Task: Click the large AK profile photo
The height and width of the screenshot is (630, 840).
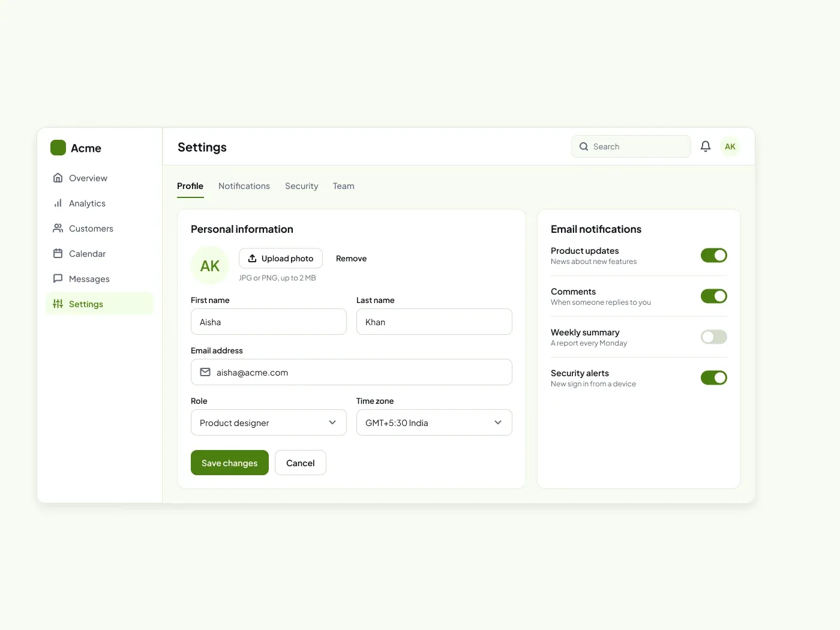Action: coord(210,265)
